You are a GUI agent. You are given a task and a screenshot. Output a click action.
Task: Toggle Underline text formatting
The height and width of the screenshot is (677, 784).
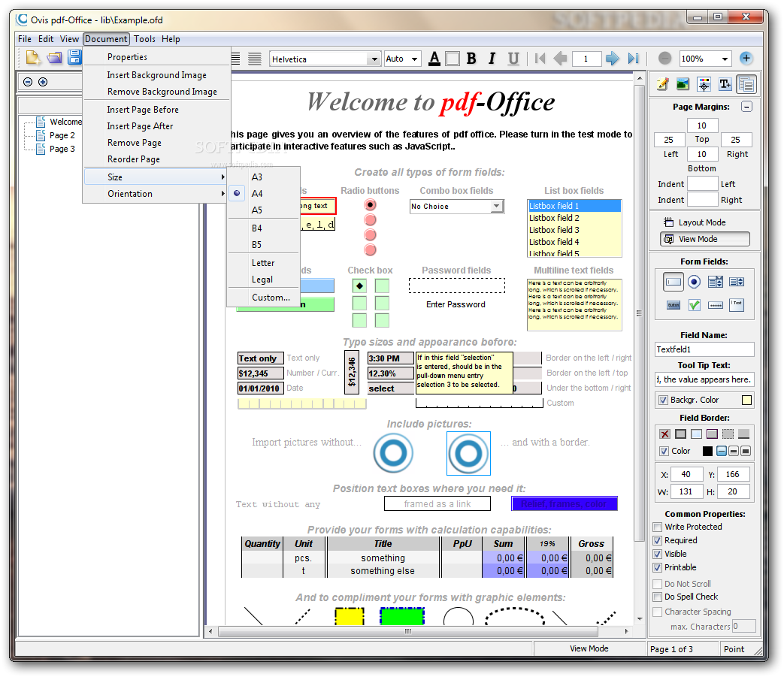point(513,59)
